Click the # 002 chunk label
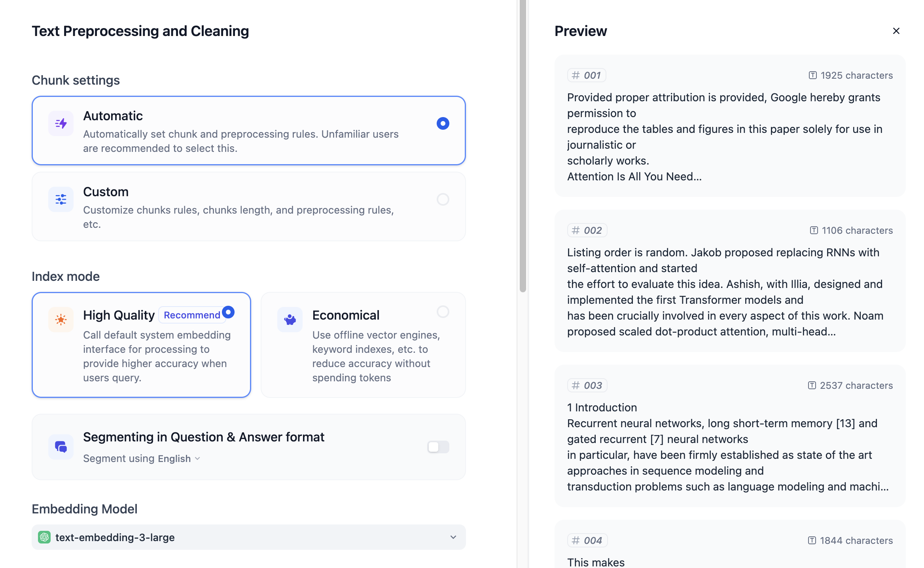Viewport: 924px width, 568px height. click(587, 230)
